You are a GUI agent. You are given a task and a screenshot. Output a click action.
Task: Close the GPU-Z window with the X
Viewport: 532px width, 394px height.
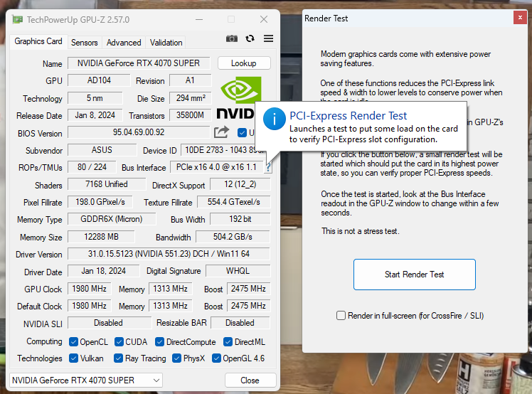click(x=264, y=19)
